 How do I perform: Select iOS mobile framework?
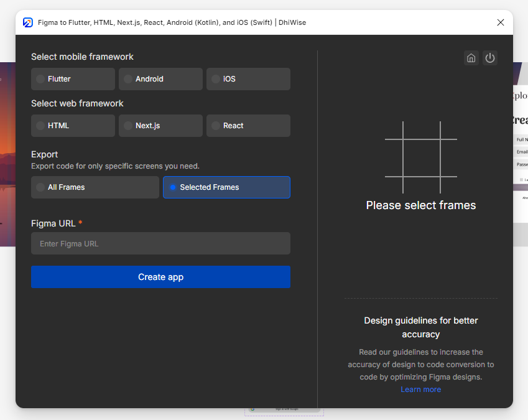point(249,79)
